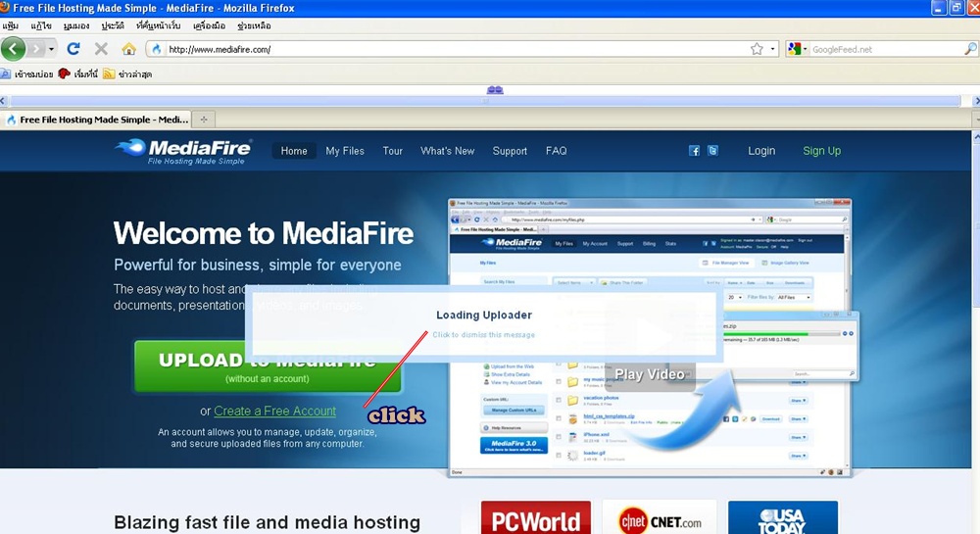Click the forward navigation arrow

pos(36,49)
